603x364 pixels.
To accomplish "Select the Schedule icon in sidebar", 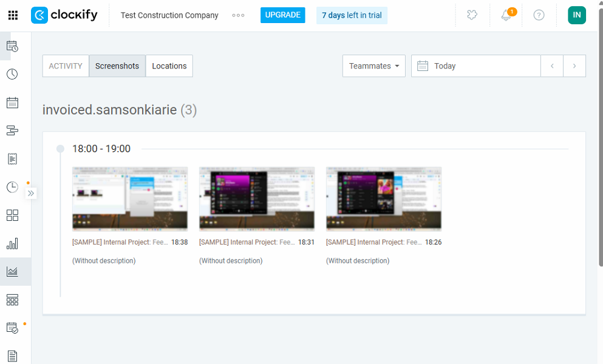I will click(x=12, y=130).
